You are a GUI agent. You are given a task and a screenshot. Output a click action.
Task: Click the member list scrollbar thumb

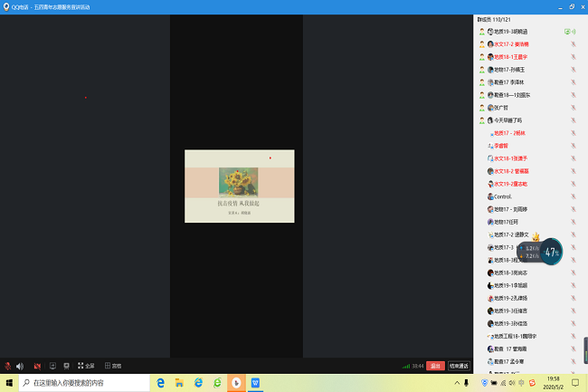click(585, 350)
